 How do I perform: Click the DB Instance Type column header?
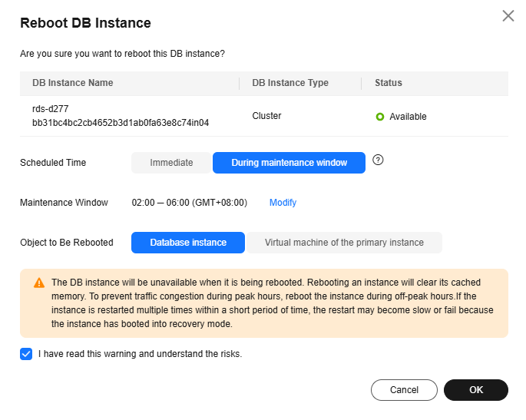(x=290, y=83)
